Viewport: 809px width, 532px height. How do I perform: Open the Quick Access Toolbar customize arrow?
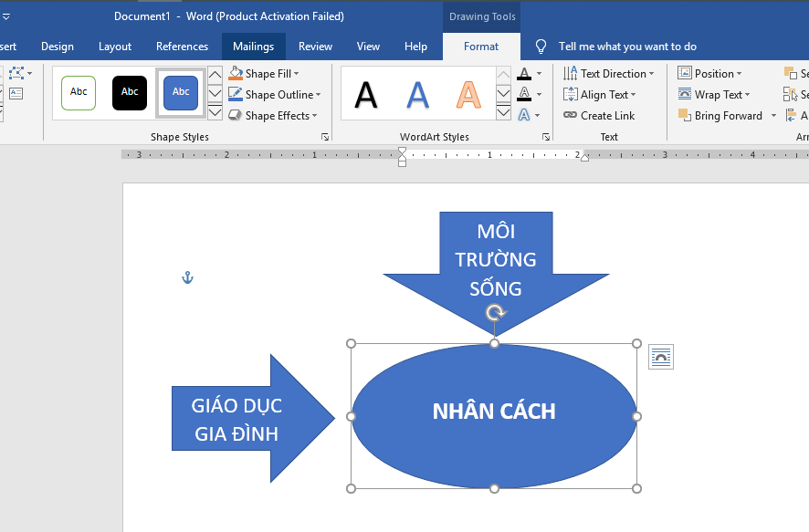[x=6, y=16]
